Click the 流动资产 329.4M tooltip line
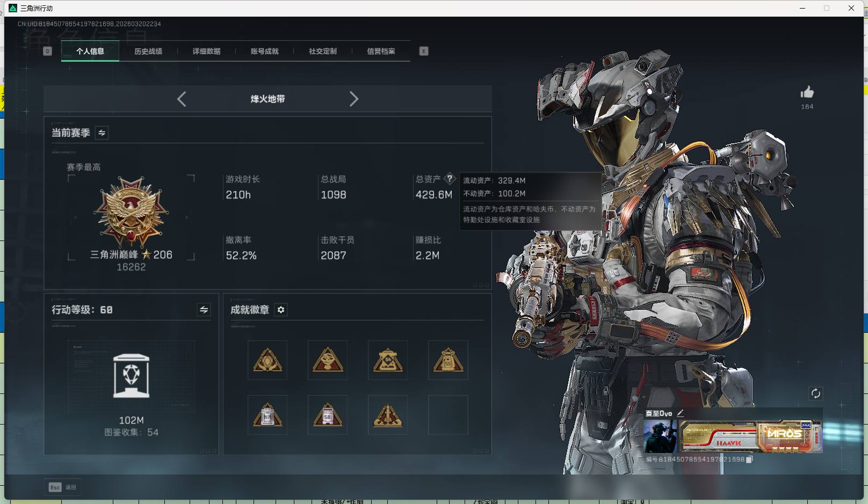 [495, 180]
